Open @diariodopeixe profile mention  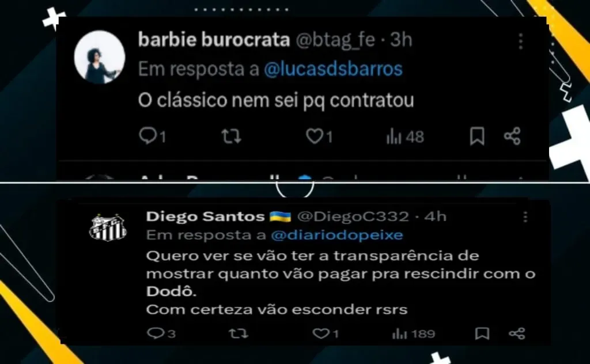336,235
